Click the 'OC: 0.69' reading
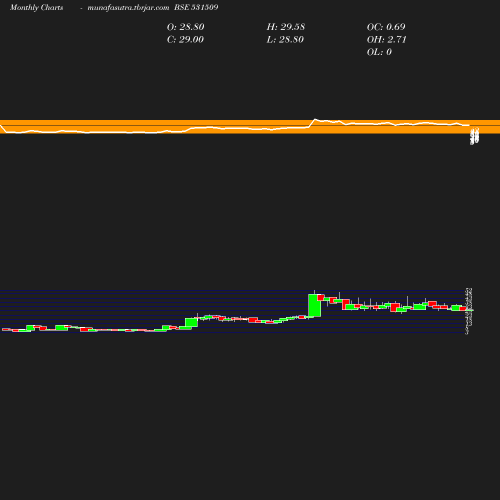The image size is (500, 500). click(386, 27)
